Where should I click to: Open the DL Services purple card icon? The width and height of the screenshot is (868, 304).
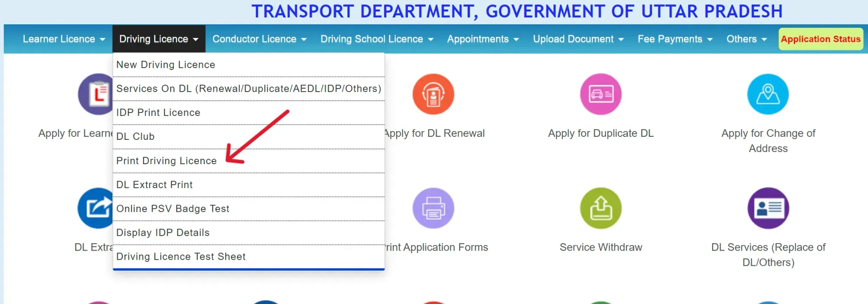pos(768,208)
